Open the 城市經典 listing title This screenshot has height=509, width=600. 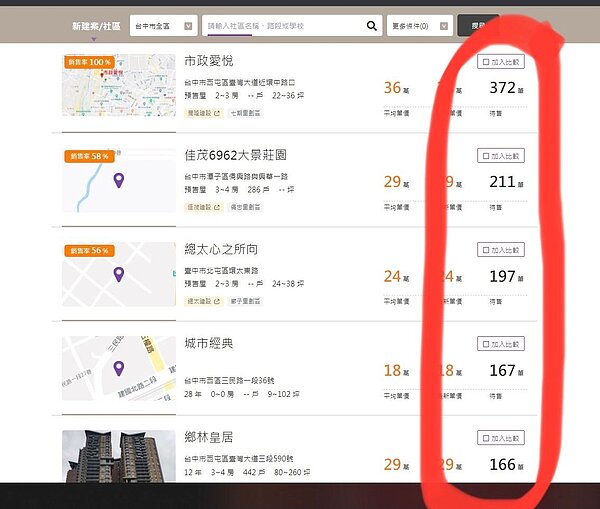tap(209, 343)
